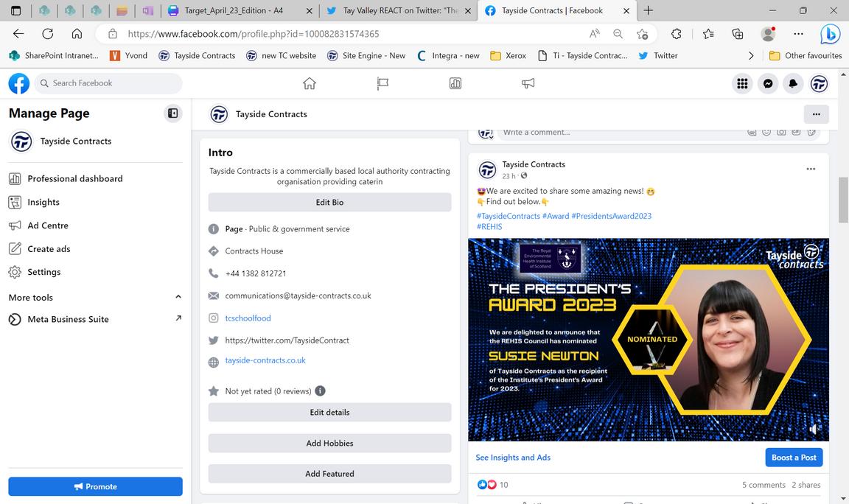Open the dashboard chart icon in top nav

455,83
